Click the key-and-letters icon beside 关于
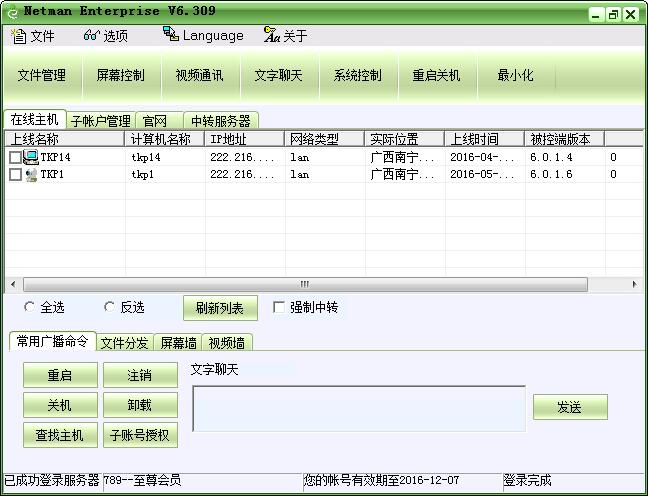 pyautogui.click(x=272, y=35)
